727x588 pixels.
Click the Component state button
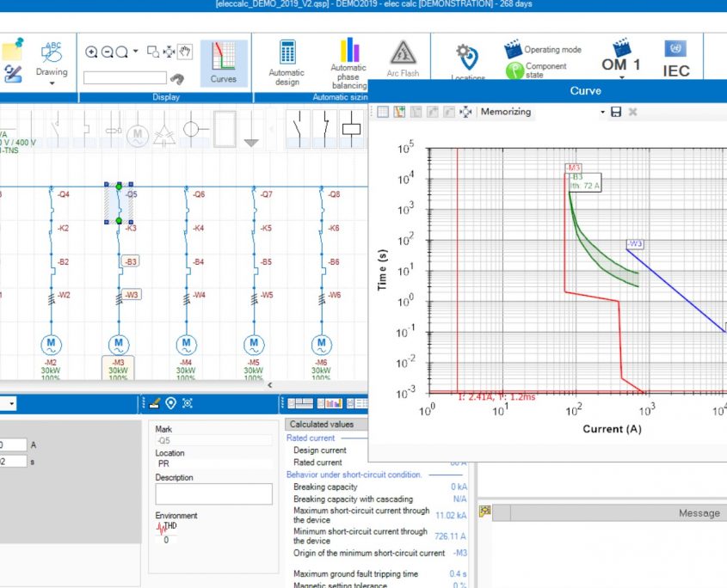536,70
